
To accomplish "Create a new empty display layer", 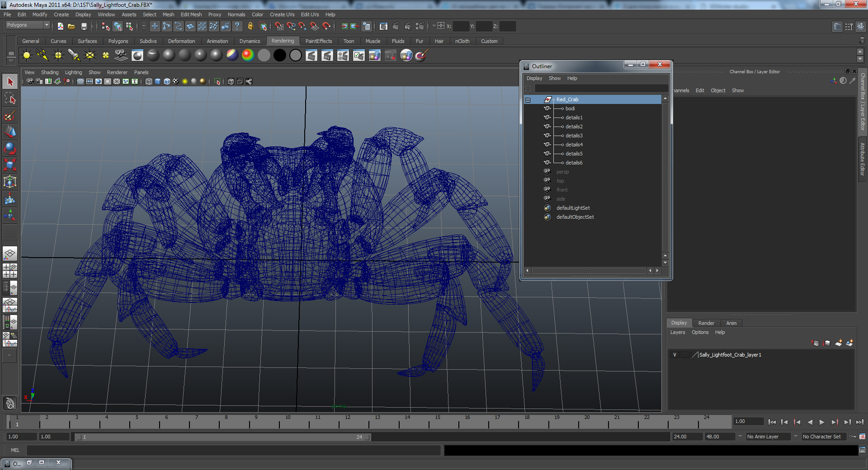I will (839, 343).
